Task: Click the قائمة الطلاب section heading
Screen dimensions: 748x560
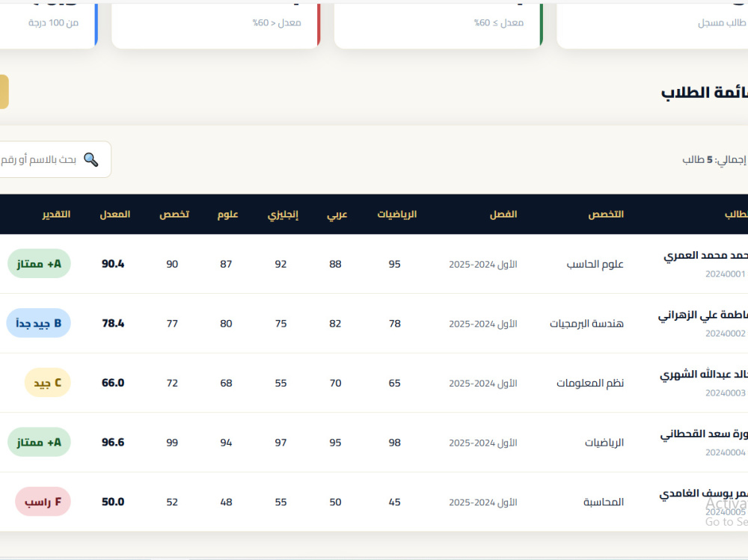Action: (704, 92)
